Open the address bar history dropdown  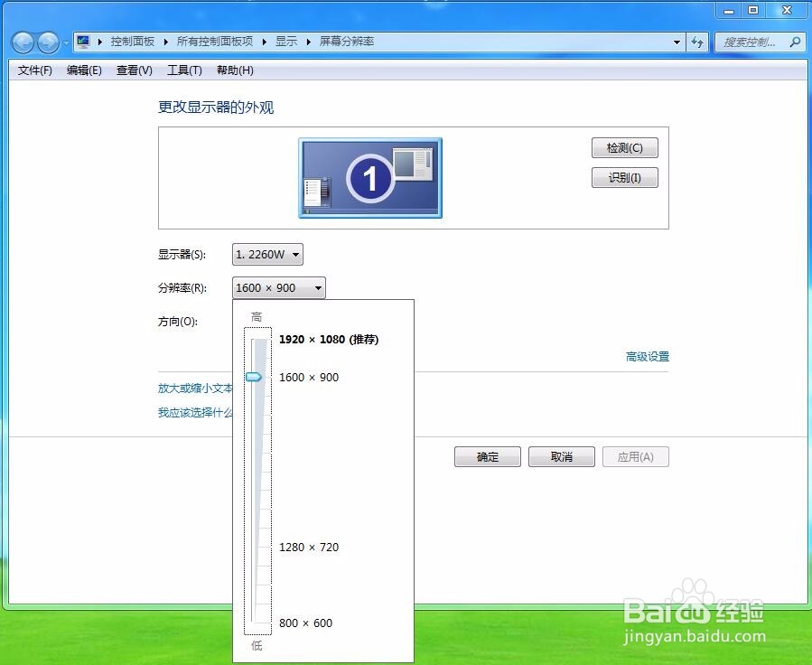(677, 42)
